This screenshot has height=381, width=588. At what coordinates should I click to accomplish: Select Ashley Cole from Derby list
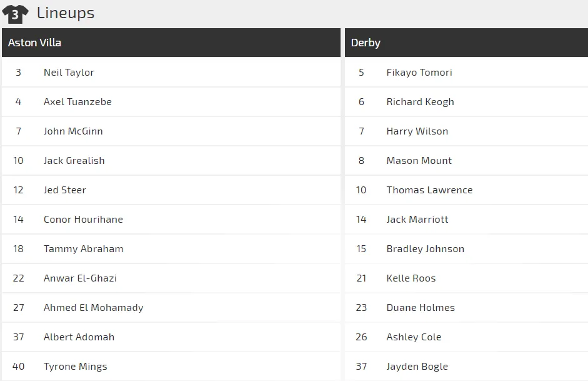pos(414,337)
